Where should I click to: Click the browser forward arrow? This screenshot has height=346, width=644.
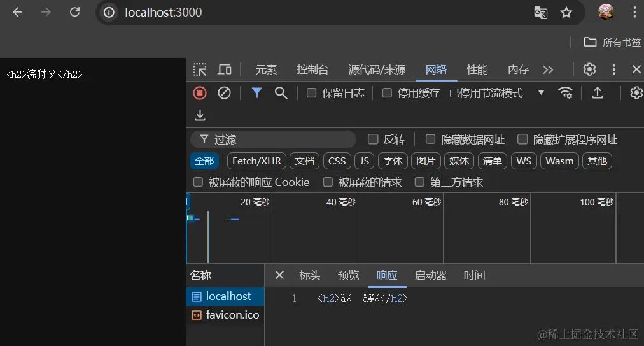click(x=46, y=12)
